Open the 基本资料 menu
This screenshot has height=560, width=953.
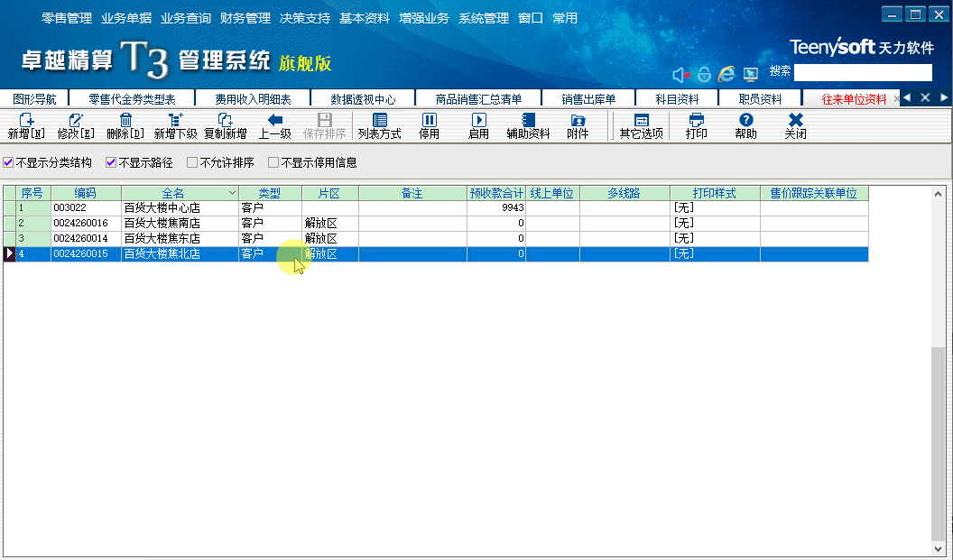(x=364, y=16)
